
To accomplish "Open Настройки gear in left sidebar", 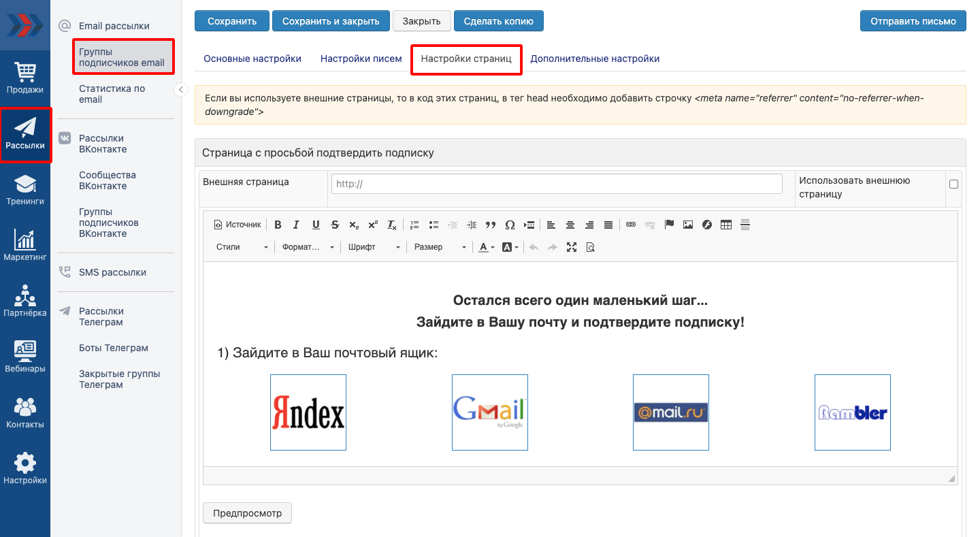I will [25, 468].
